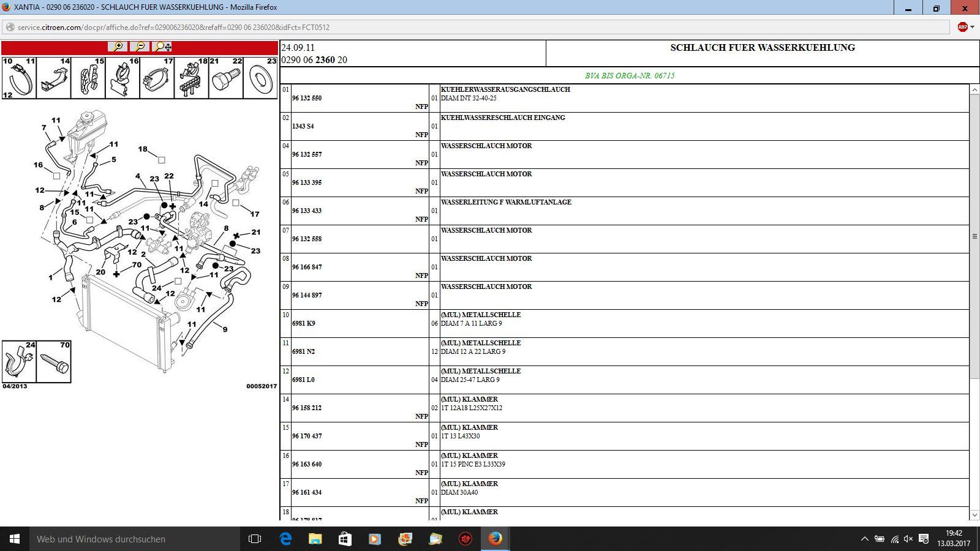The width and height of the screenshot is (980, 551).
Task: Open File Explorer from the taskbar
Action: click(315, 539)
